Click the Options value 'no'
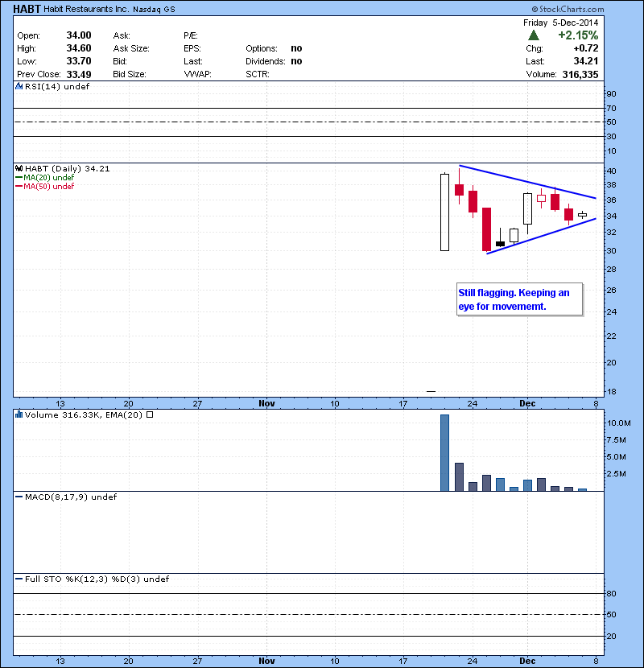The width and height of the screenshot is (644, 668). click(296, 48)
